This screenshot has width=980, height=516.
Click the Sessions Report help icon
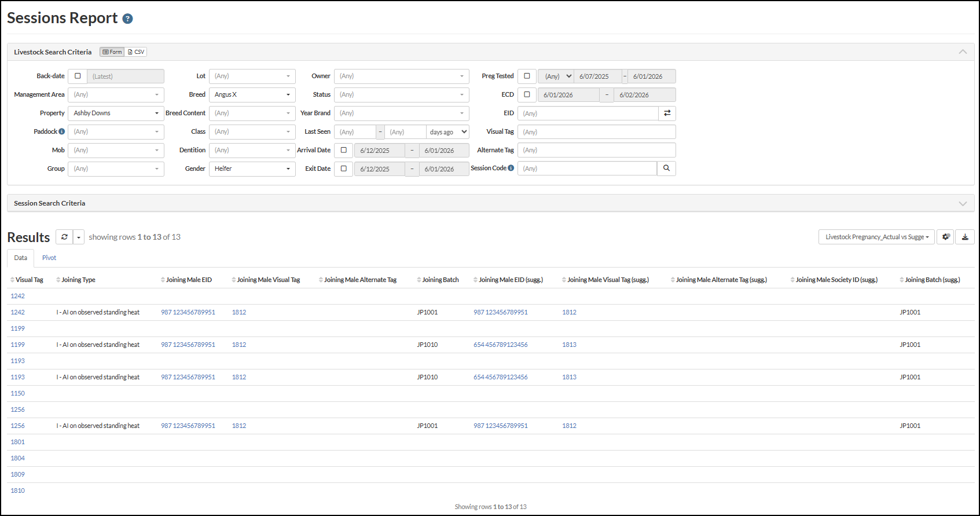[x=128, y=19]
